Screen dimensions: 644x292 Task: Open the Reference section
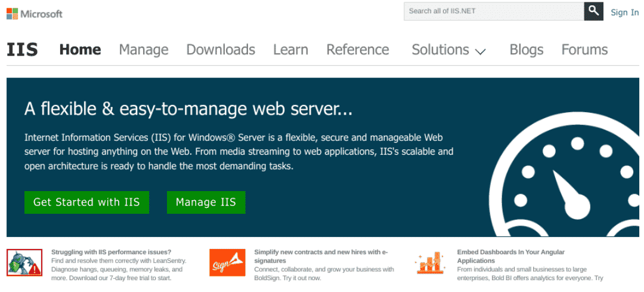coord(358,50)
